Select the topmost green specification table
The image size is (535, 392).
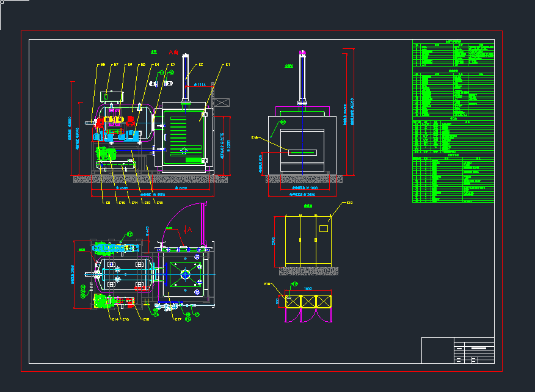tap(453, 54)
